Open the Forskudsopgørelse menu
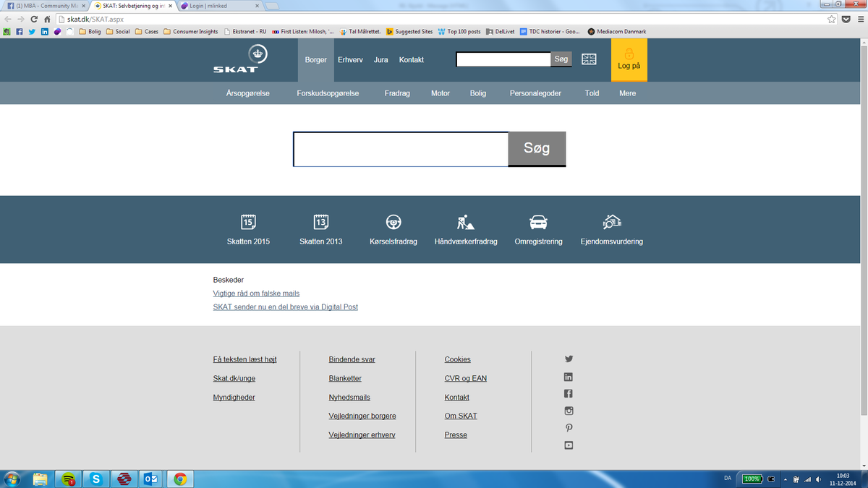The image size is (868, 488). [328, 93]
